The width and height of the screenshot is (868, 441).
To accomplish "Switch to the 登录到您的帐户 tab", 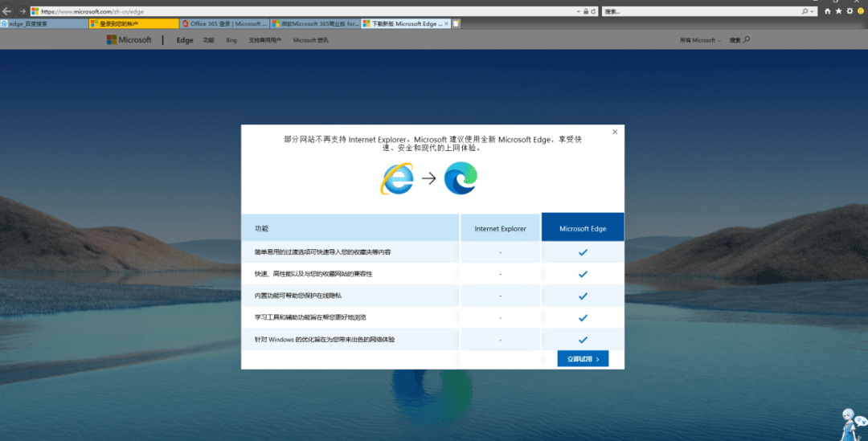I will [134, 24].
